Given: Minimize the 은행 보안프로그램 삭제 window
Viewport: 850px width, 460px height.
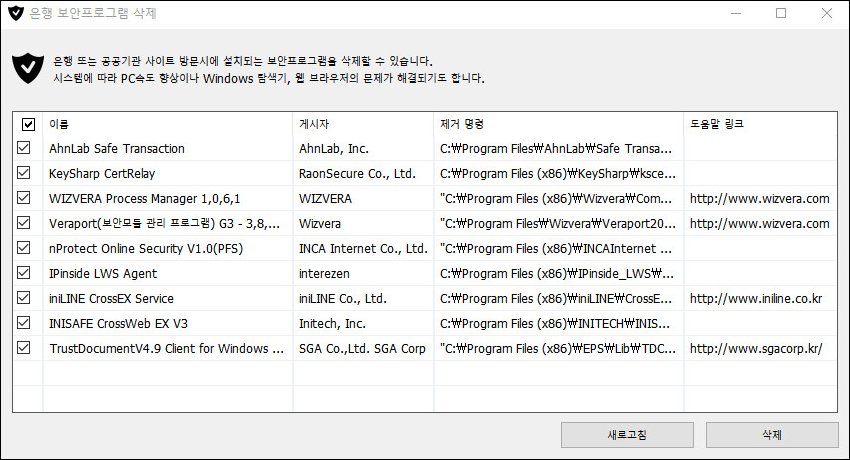Looking at the screenshot, I should point(736,13).
